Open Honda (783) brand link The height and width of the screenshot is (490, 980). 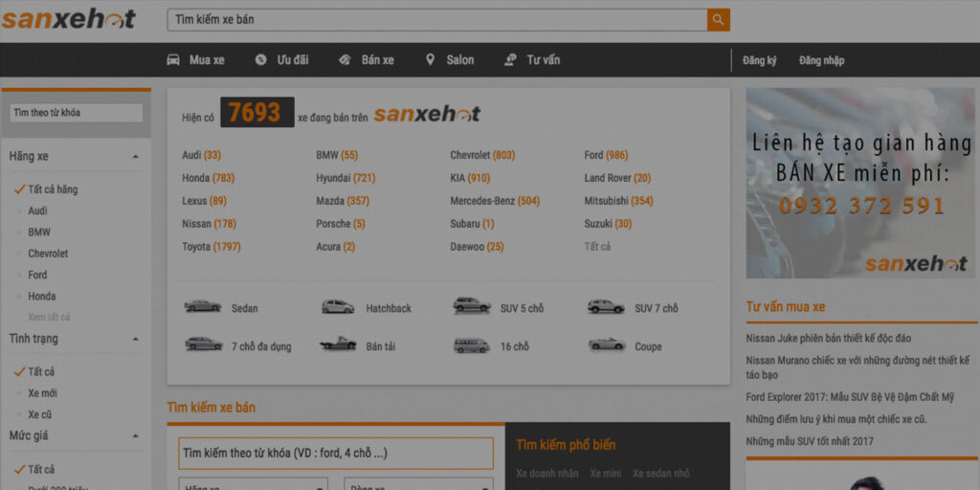tap(208, 178)
